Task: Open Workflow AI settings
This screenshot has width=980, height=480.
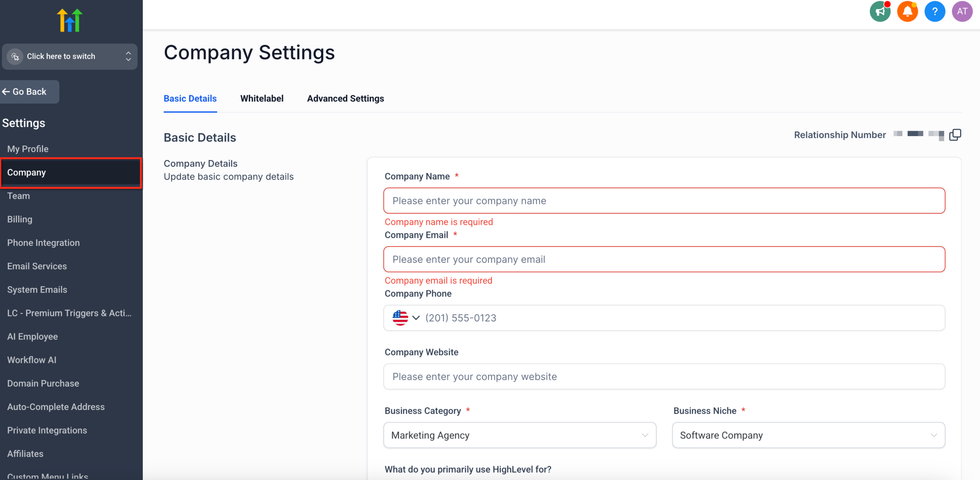Action: (x=32, y=360)
